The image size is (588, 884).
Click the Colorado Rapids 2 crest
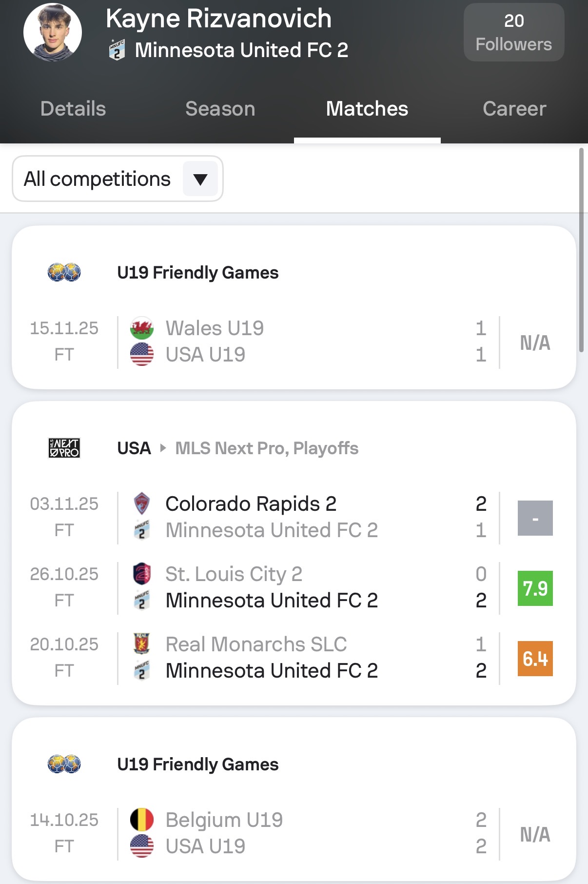[142, 503]
